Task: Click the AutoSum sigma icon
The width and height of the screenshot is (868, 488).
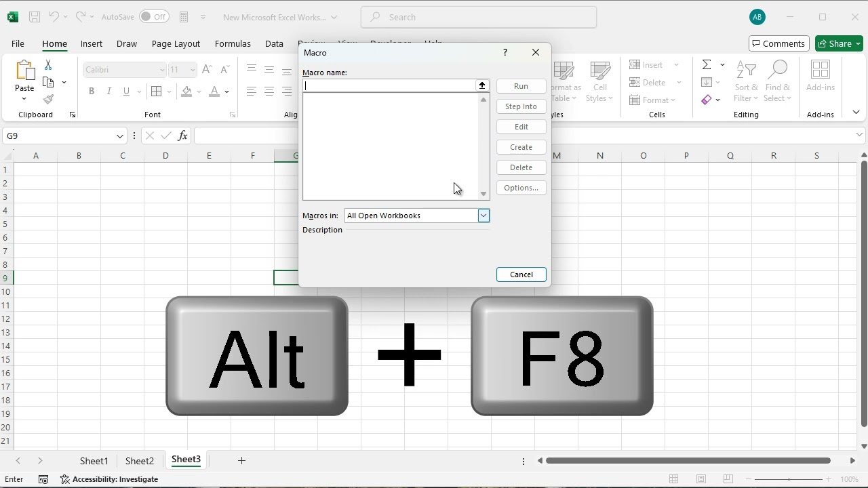Action: coord(707,64)
